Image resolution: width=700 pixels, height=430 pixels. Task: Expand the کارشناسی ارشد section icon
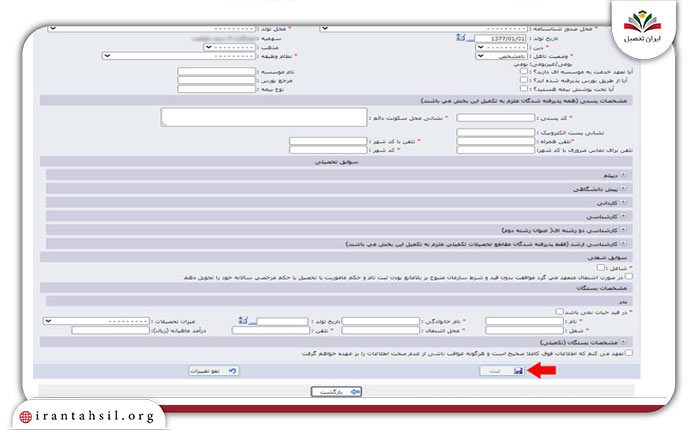pos(623,243)
